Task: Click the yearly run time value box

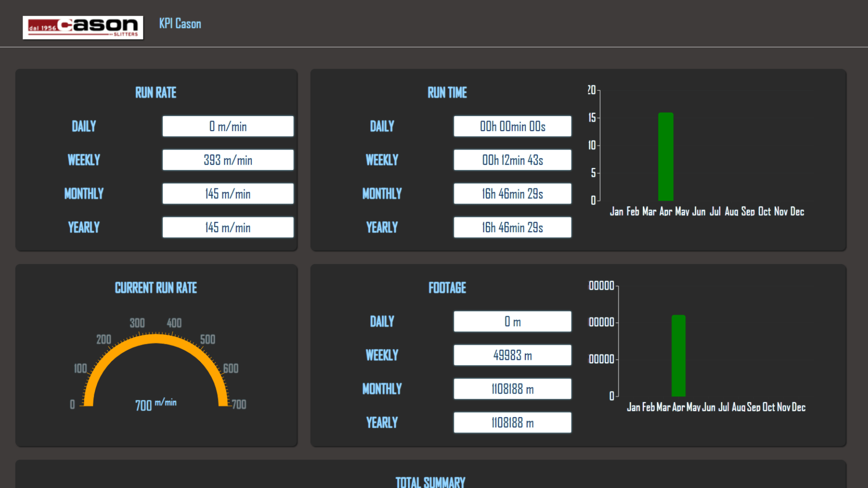Action: pos(512,227)
